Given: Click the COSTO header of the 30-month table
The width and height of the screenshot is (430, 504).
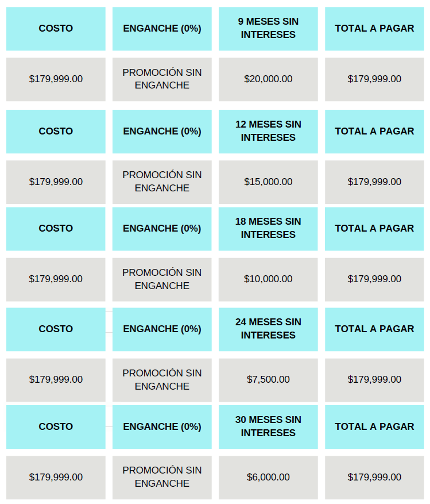Looking at the screenshot, I should click(x=56, y=426).
